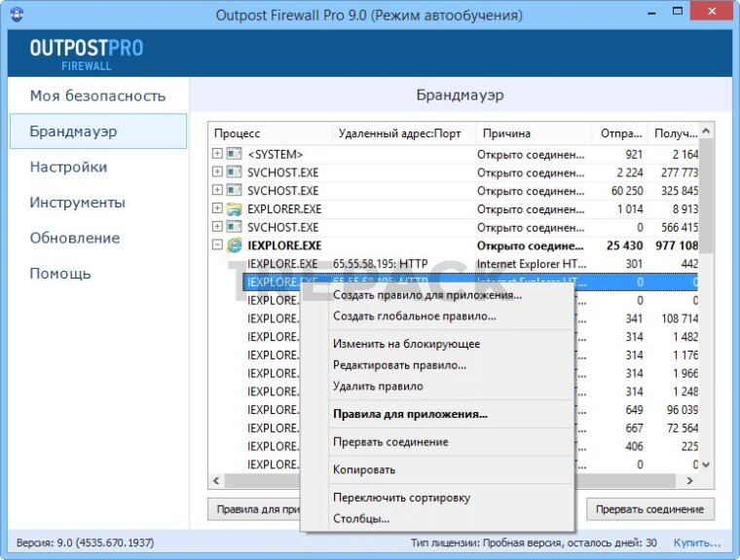Click the first SVCHOST.EXE process icon
The image size is (740, 560).
click(x=234, y=172)
